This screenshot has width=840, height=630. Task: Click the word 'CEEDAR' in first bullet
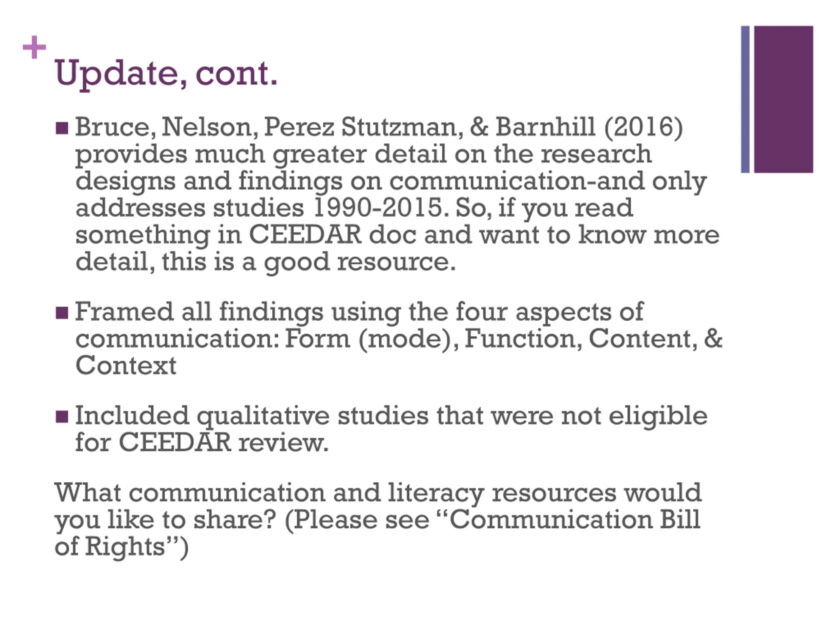304,235
